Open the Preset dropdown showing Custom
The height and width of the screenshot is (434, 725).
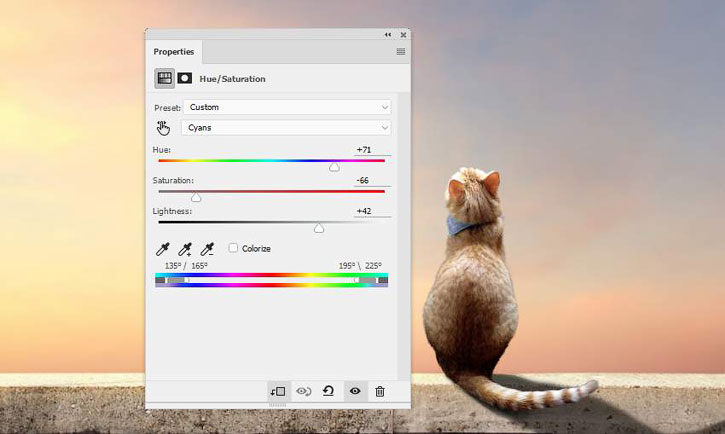[287, 107]
